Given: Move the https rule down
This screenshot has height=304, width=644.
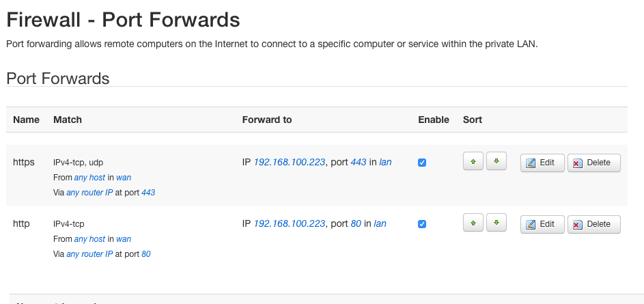Looking at the screenshot, I should (496, 163).
